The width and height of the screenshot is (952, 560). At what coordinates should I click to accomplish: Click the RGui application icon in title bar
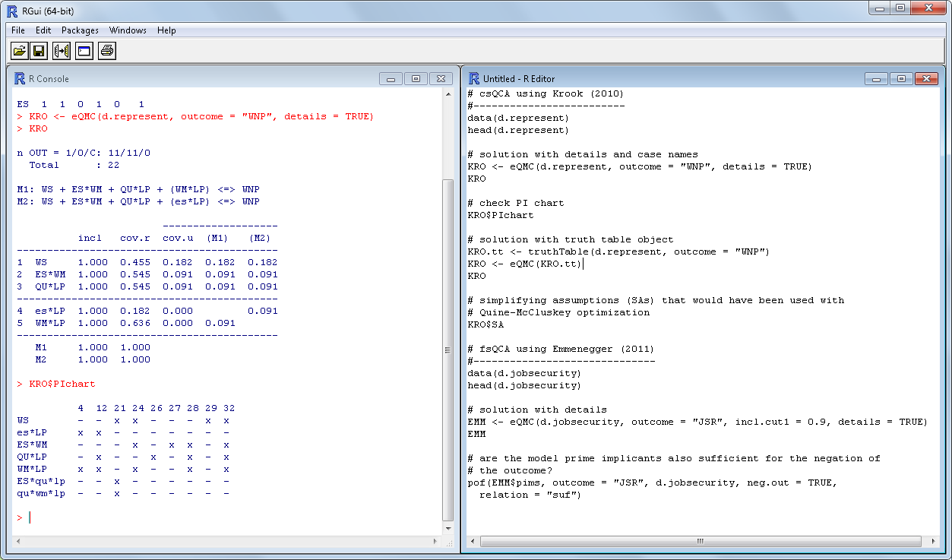click(11, 11)
